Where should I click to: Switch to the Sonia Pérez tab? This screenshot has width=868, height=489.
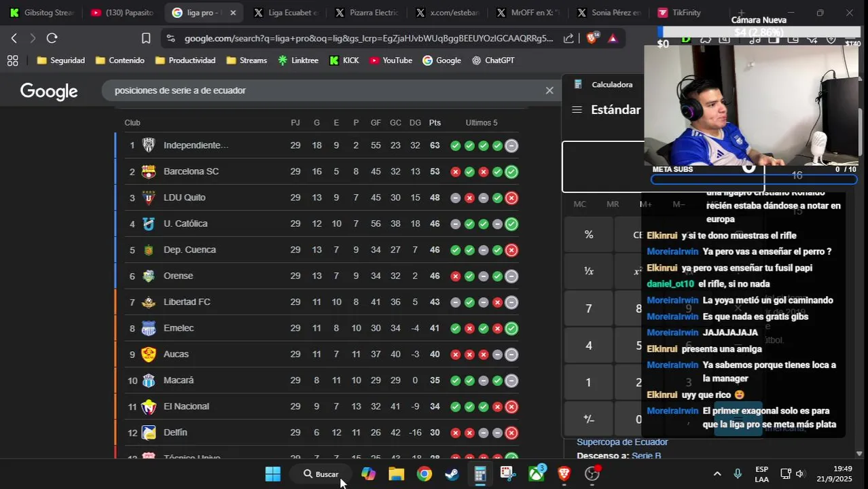(609, 13)
